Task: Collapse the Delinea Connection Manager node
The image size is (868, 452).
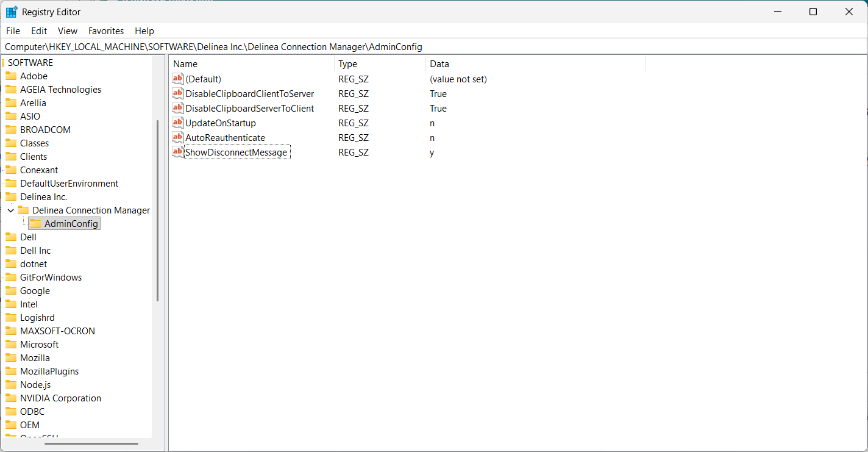Action: 11,210
